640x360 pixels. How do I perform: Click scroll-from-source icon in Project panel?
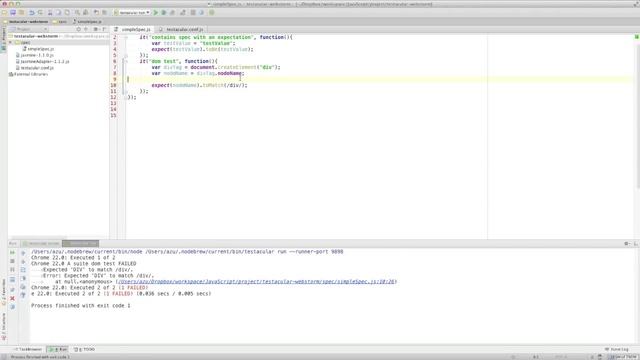78,29
